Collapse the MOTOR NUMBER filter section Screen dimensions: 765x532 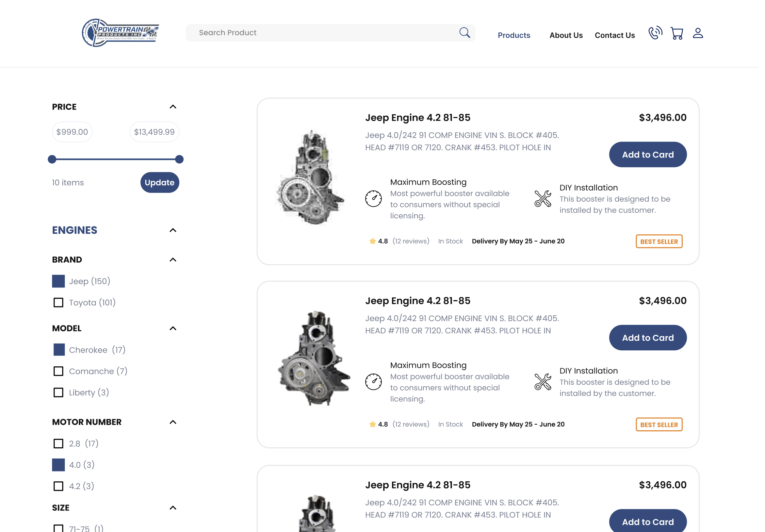(x=173, y=422)
